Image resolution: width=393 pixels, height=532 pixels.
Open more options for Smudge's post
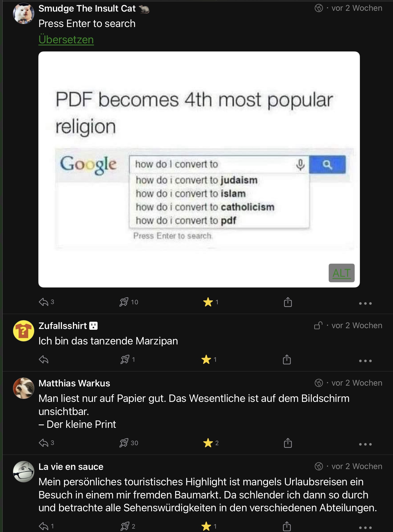[365, 304]
